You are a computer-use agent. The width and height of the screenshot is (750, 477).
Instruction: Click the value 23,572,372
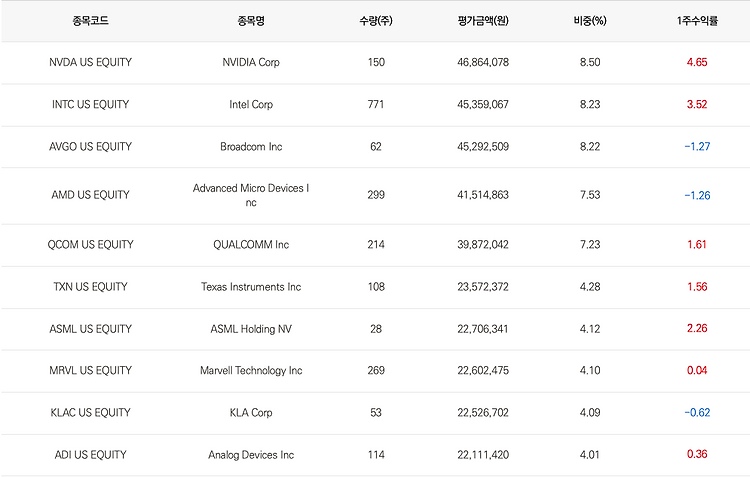[x=483, y=287]
